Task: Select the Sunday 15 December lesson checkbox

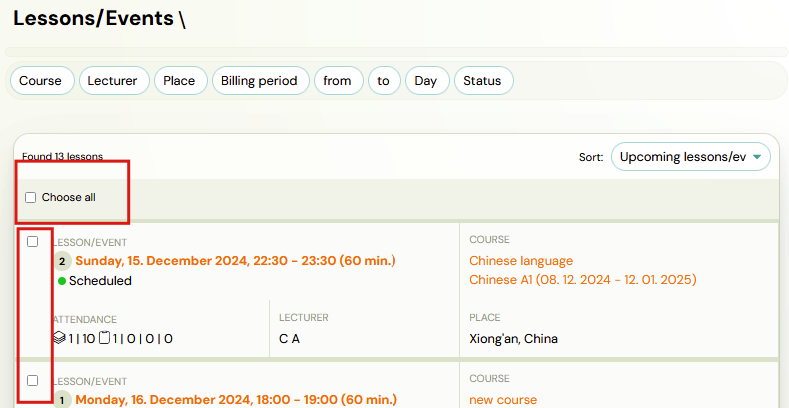Action: [x=33, y=242]
